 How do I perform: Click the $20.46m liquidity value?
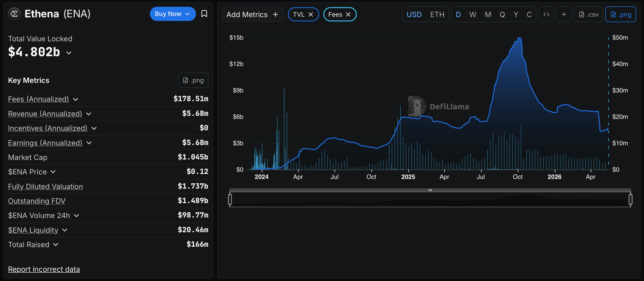pyautogui.click(x=193, y=230)
